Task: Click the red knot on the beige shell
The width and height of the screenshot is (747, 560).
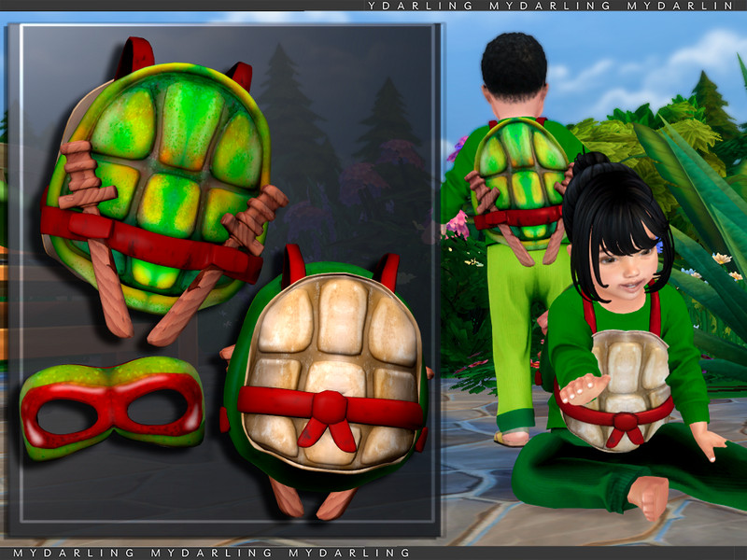Action: 329,409
